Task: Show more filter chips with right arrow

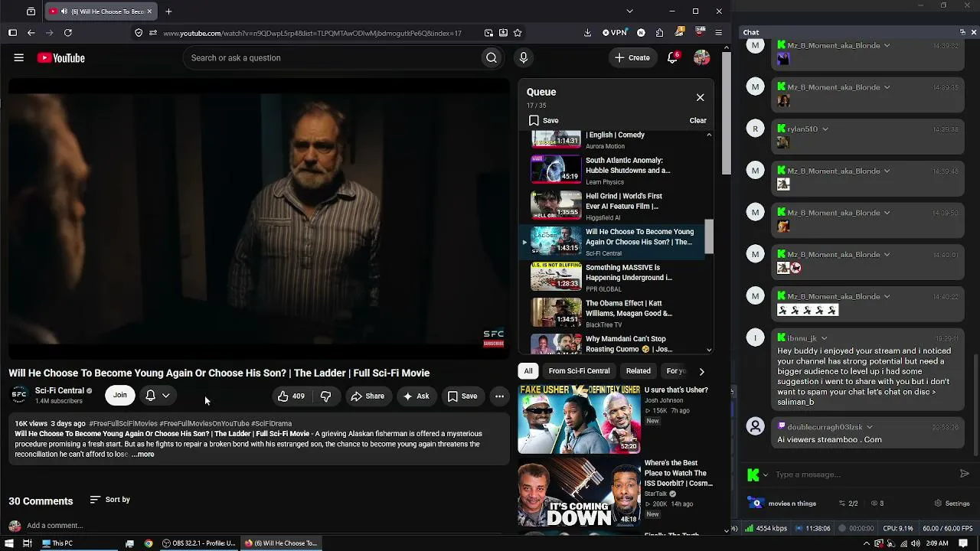Action: (x=701, y=371)
